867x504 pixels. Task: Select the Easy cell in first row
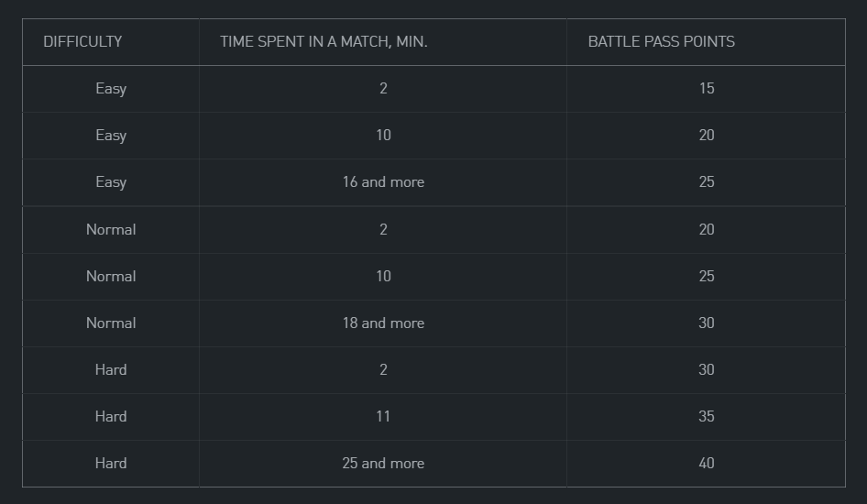pyautogui.click(x=111, y=89)
